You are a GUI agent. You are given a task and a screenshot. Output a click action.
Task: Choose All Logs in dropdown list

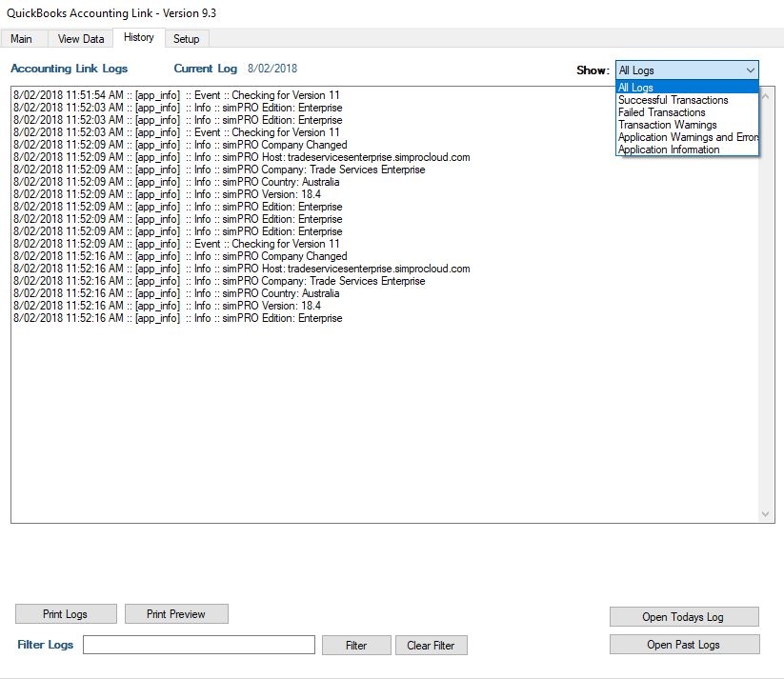687,88
